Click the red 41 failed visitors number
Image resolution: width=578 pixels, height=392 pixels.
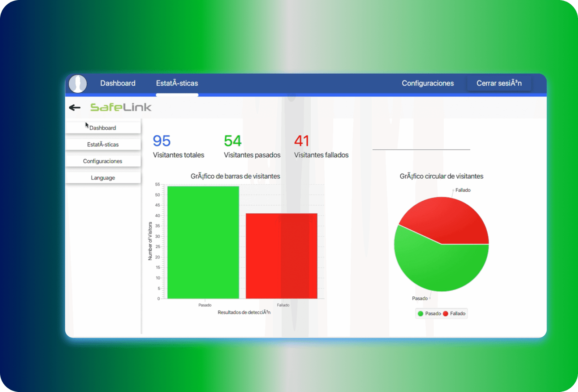click(x=301, y=141)
